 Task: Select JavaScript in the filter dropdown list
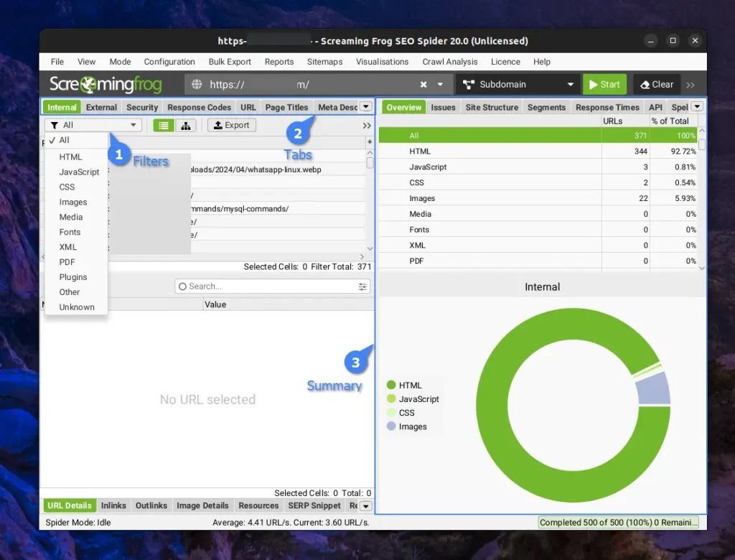(76, 172)
